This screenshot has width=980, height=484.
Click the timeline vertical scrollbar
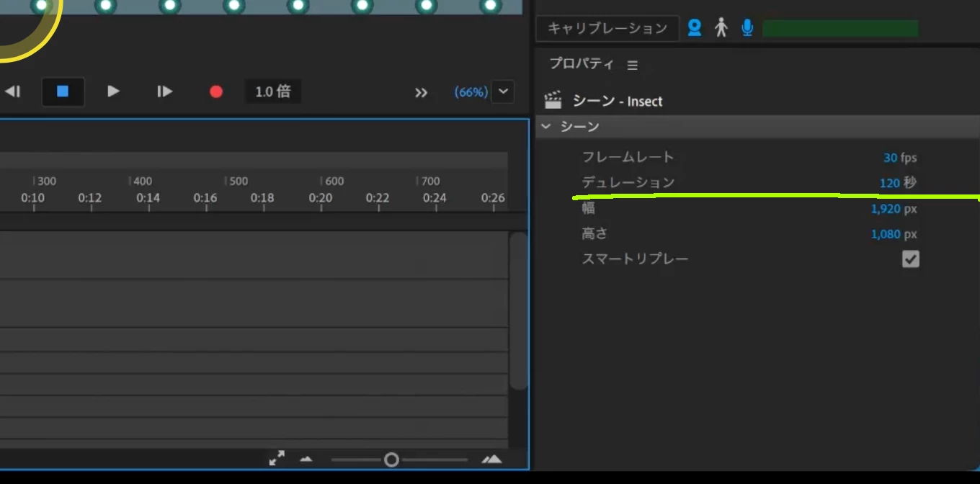[x=518, y=310]
